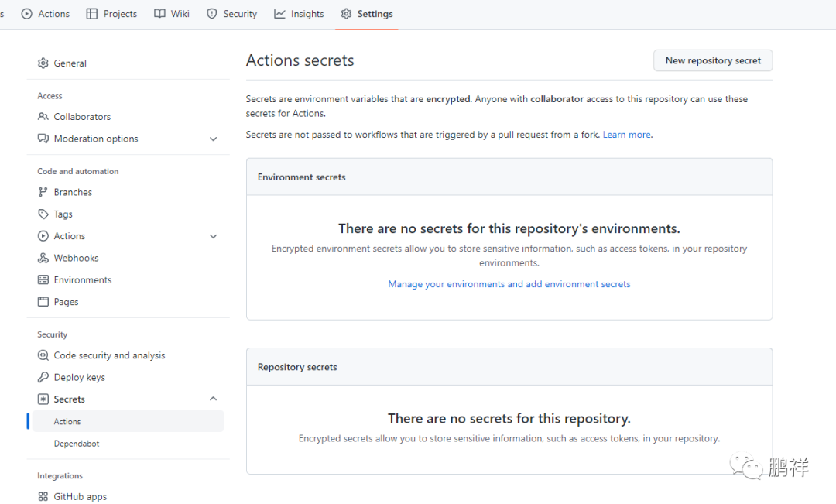836x504 pixels.
Task: Click the Deploy keys key icon
Action: point(43,377)
